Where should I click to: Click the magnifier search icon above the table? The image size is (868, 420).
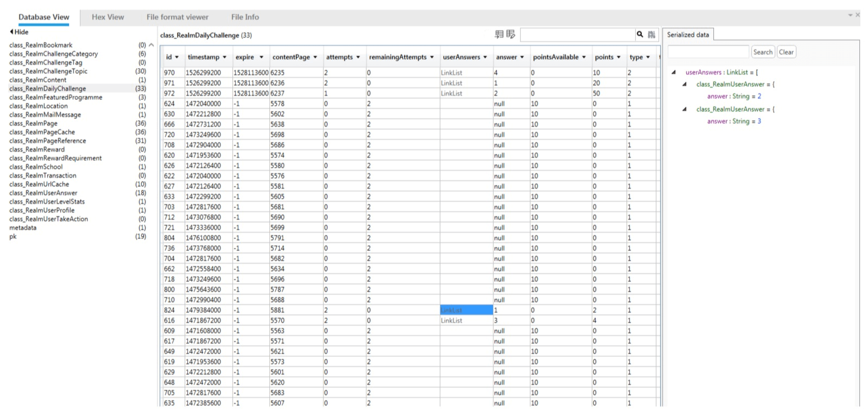point(640,34)
